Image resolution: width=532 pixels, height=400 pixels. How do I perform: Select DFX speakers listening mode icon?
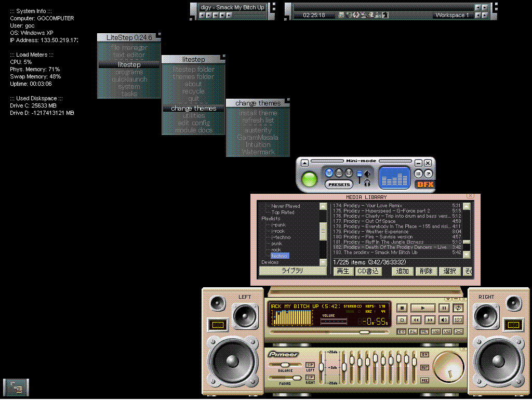click(367, 174)
